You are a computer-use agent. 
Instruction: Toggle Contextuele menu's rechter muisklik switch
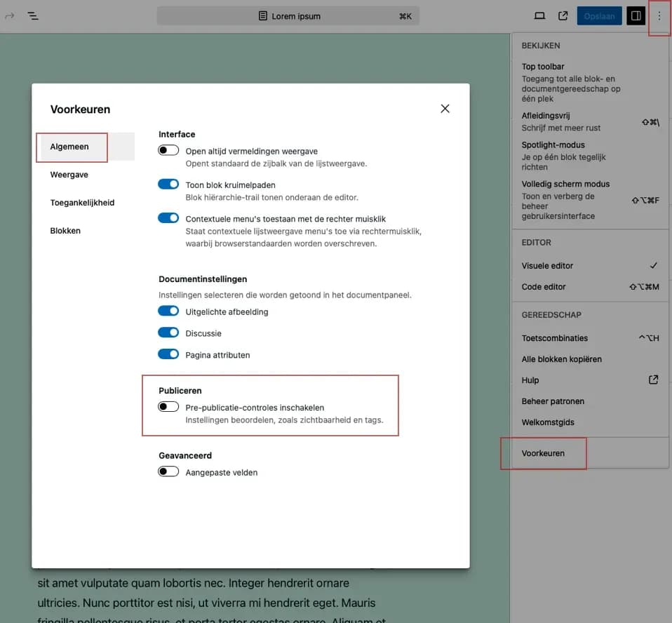(168, 217)
